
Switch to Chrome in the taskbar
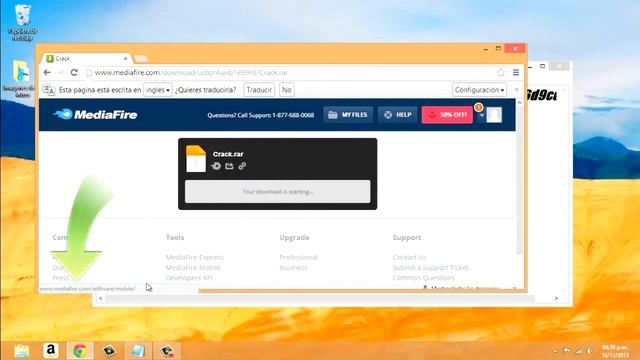point(80,351)
